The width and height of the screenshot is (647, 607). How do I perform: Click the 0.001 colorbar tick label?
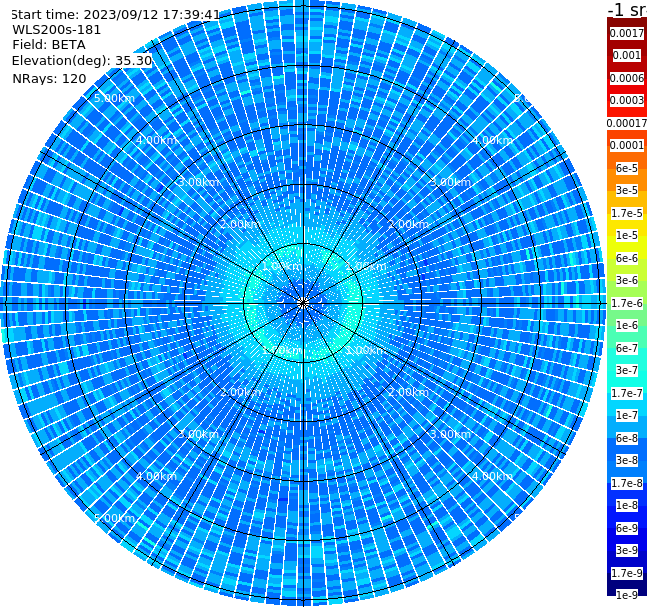(627, 55)
